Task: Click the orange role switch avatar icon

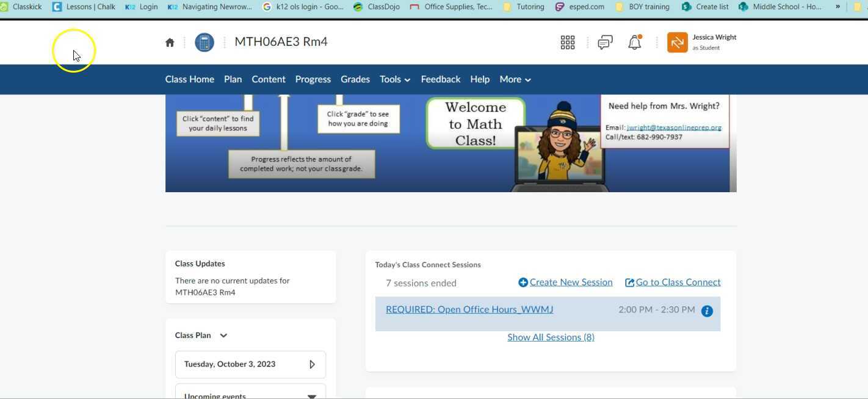Action: [x=678, y=43]
